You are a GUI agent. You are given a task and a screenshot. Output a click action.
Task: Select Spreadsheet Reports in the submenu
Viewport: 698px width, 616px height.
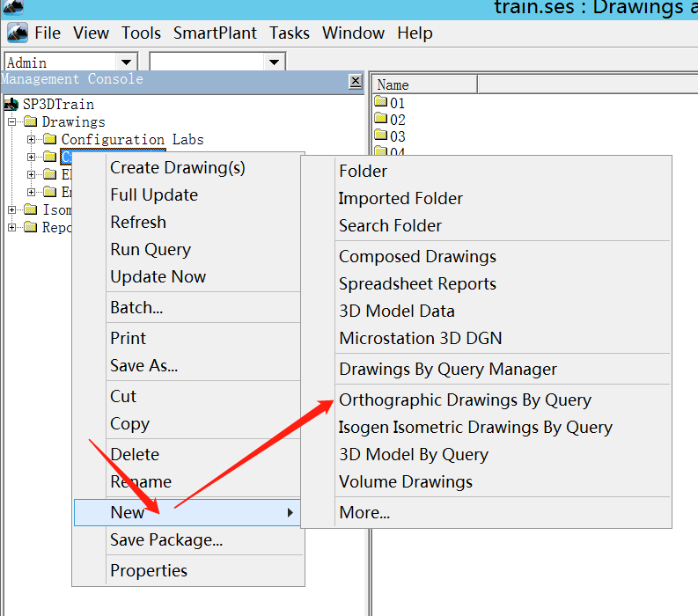[417, 284]
